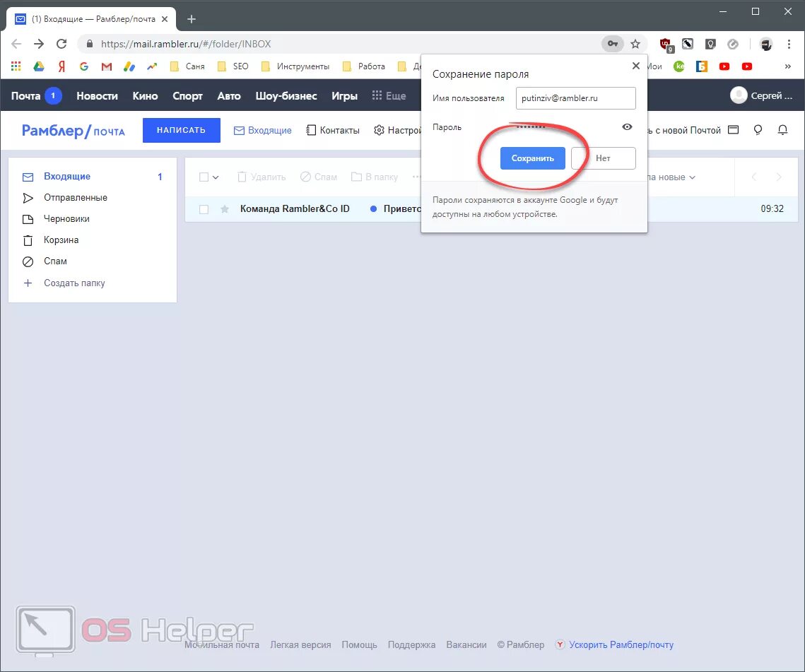Go to Спорт in top navigation
805x672 pixels.
click(x=187, y=95)
